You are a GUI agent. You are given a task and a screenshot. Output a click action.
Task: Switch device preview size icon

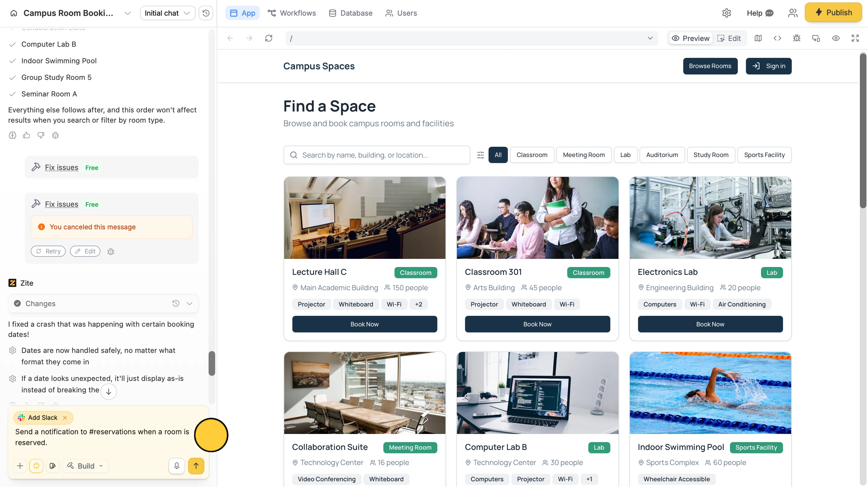point(816,38)
